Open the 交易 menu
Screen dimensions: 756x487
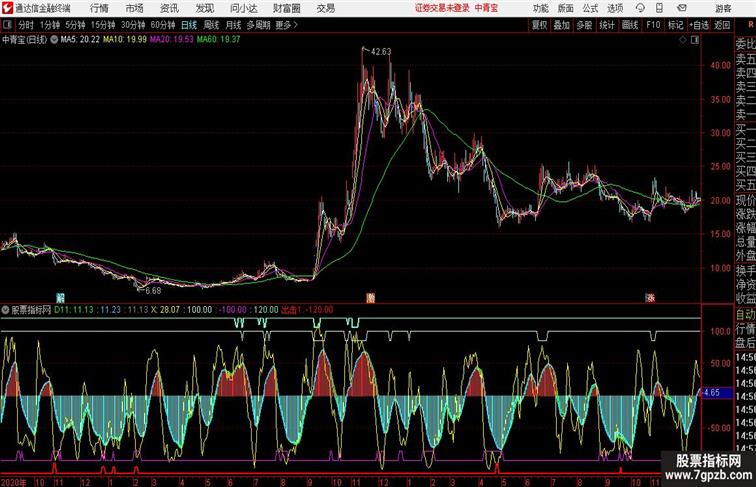tap(325, 8)
